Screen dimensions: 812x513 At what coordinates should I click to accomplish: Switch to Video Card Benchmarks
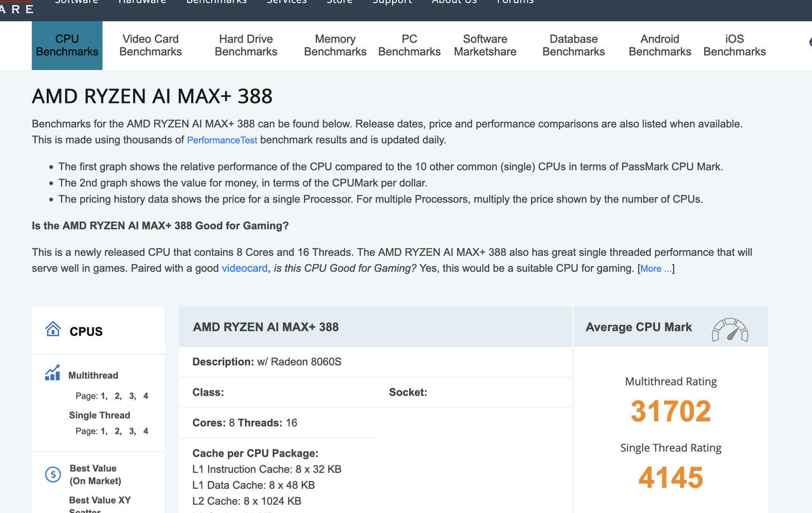point(150,46)
